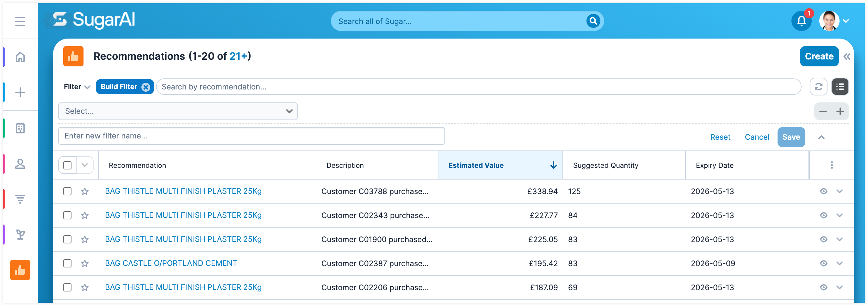Tick checkbox for the £338.94 recommendation row
The height and width of the screenshot is (306, 868).
click(67, 191)
